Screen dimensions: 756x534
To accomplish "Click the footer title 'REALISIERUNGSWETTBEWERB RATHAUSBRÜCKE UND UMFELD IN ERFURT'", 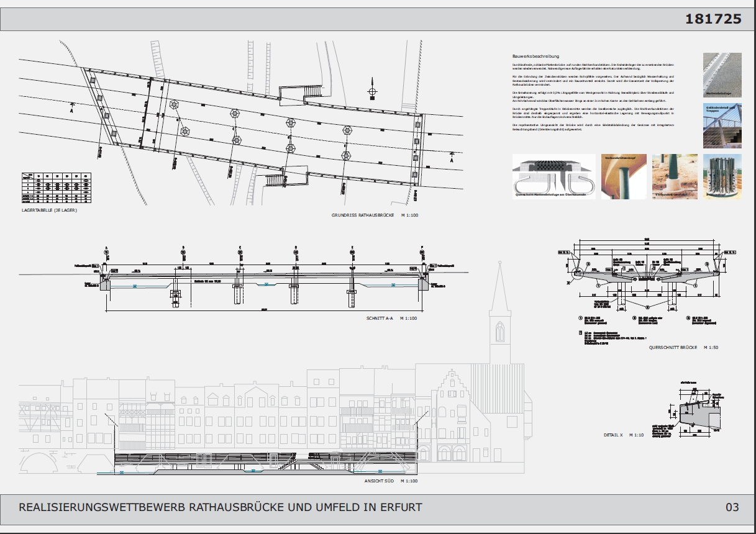I will point(221,507).
